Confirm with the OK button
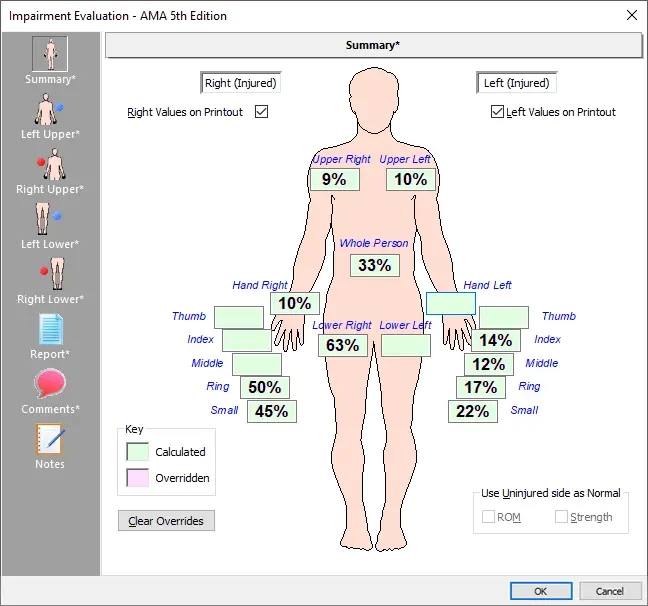The height and width of the screenshot is (606, 648). click(x=541, y=591)
